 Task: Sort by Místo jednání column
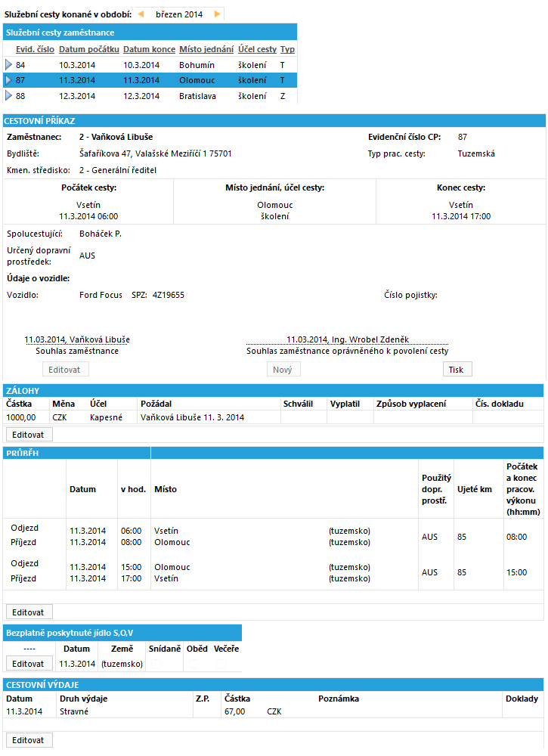[x=206, y=49]
